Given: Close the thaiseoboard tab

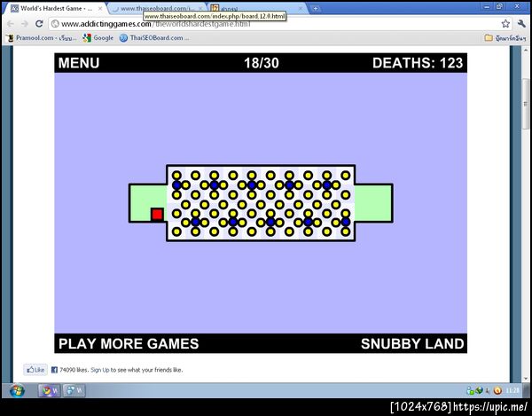Looking at the screenshot, I should [x=200, y=8].
